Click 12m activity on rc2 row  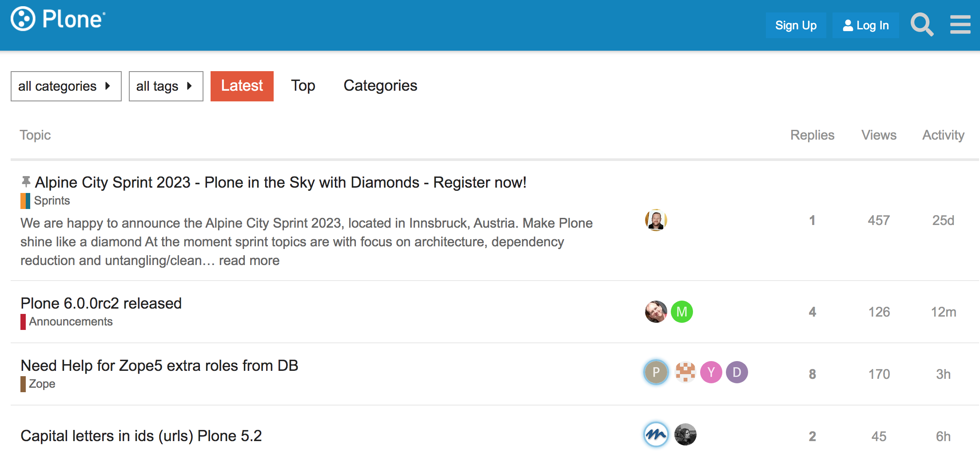click(943, 312)
